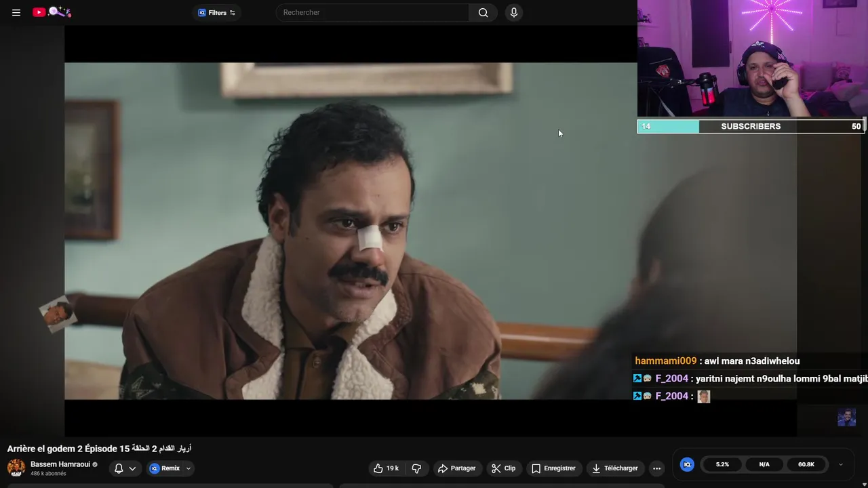The width and height of the screenshot is (868, 488).
Task: Toggle the notification bell for this channel
Action: 119,468
